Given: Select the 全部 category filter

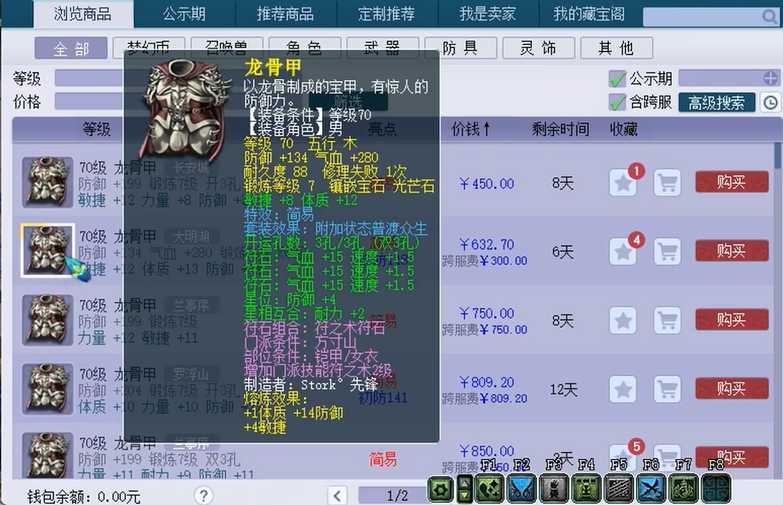Looking at the screenshot, I should point(71,48).
